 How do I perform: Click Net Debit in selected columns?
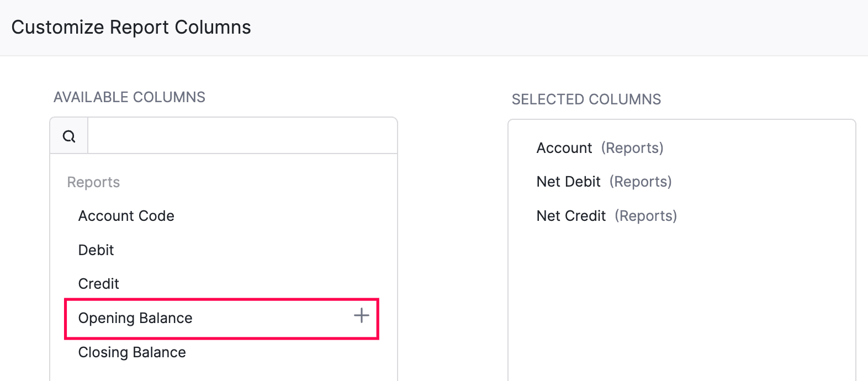coord(568,181)
